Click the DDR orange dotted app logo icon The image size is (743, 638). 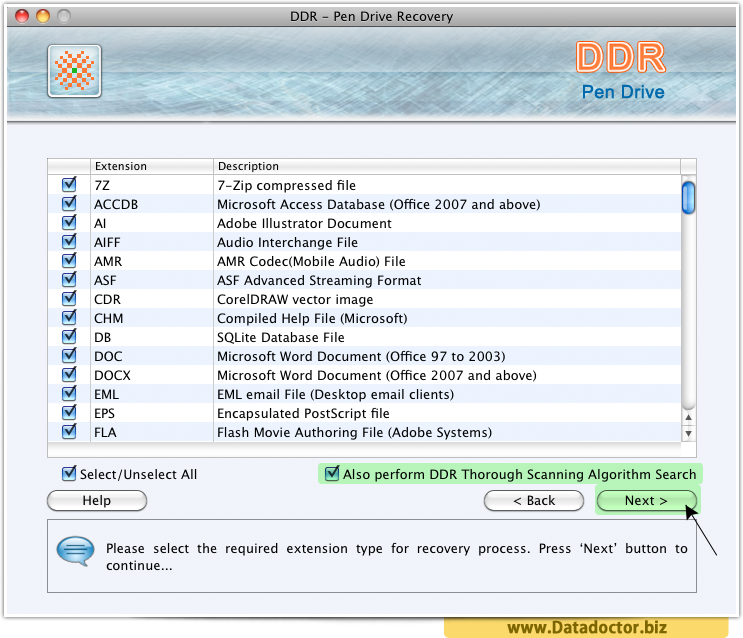tap(74, 71)
